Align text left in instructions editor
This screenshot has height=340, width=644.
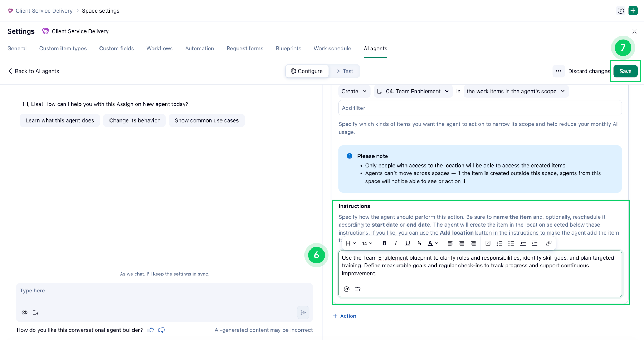450,243
